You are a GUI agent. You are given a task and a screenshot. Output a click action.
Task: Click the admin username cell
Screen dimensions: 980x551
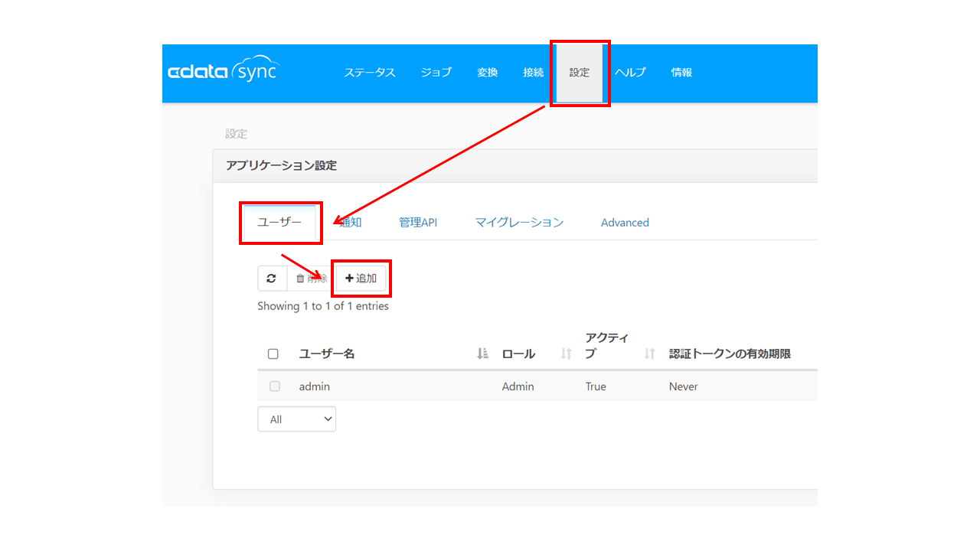click(315, 386)
